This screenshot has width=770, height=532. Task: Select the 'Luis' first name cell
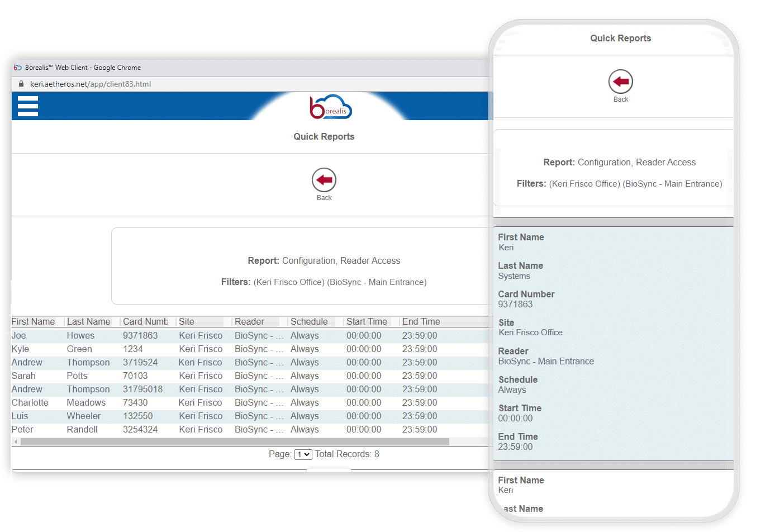[20, 416]
